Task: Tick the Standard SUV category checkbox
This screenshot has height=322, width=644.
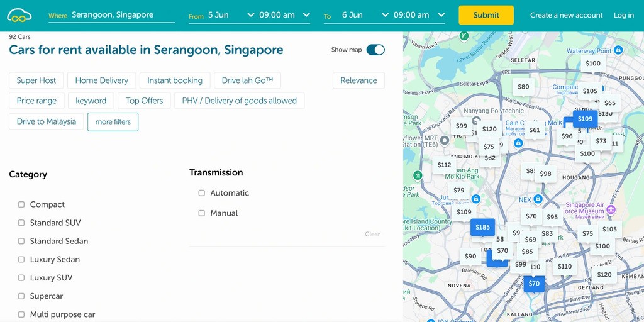Action: [21, 223]
